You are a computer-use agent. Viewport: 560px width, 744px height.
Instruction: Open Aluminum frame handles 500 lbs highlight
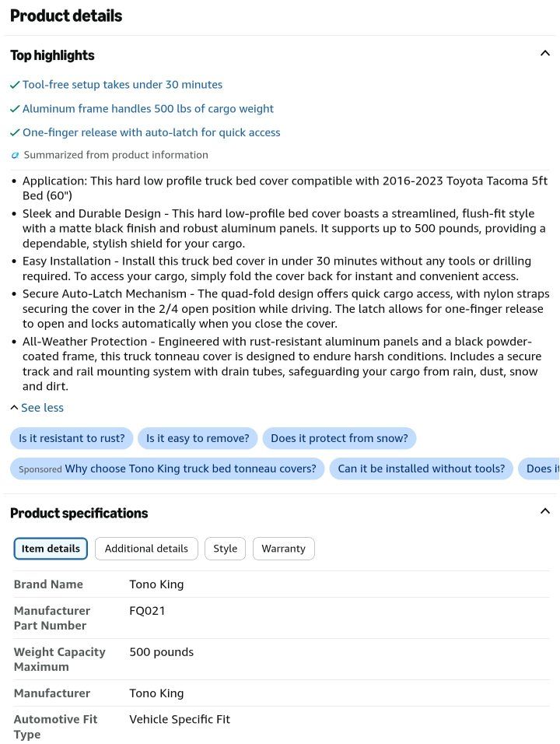tap(148, 109)
